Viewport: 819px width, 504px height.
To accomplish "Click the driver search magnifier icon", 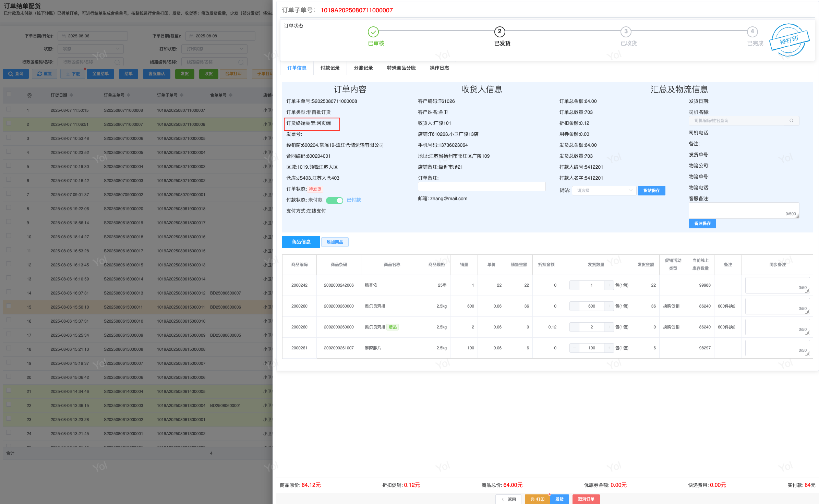I will click(x=791, y=121).
